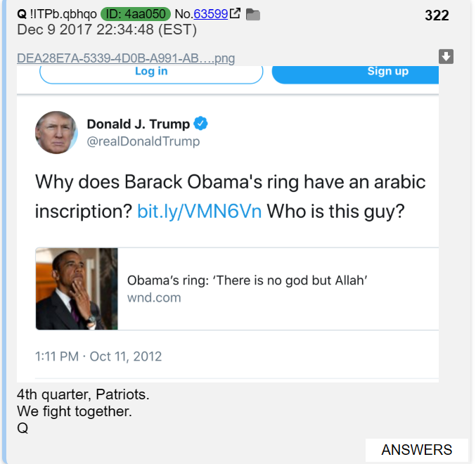This screenshot has height=464, width=476.
Task: Click the Log in button
Action: click(x=151, y=75)
